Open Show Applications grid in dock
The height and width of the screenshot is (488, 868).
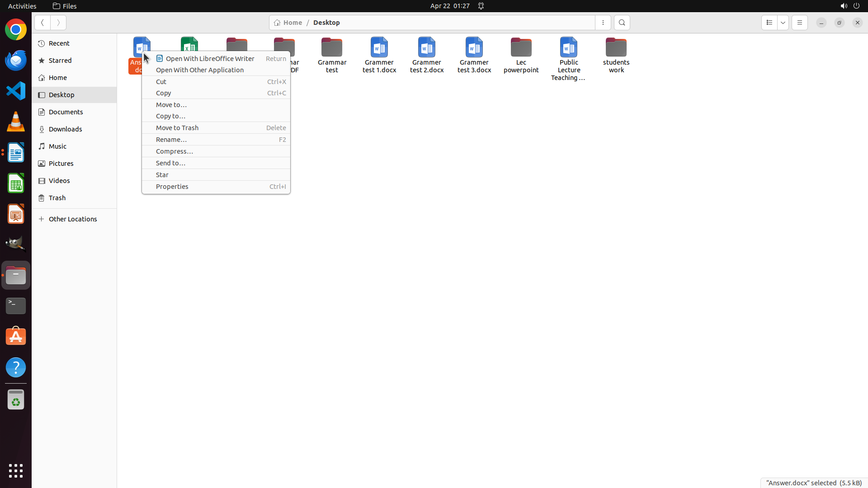(x=16, y=470)
